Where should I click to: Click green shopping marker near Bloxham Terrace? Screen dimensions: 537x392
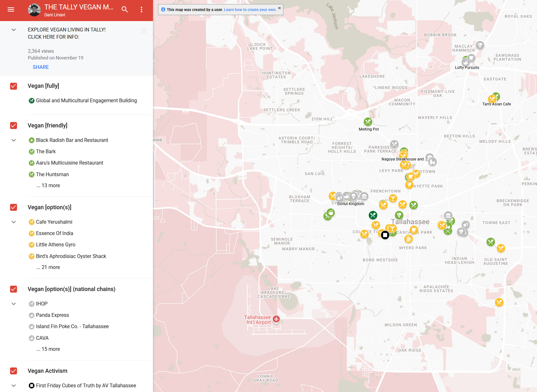331,213
